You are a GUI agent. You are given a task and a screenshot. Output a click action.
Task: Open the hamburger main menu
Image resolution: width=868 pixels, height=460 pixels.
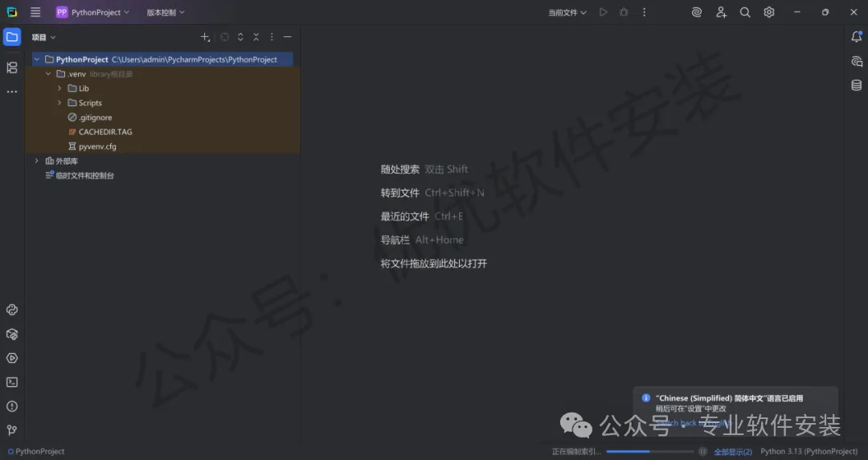[x=35, y=12]
